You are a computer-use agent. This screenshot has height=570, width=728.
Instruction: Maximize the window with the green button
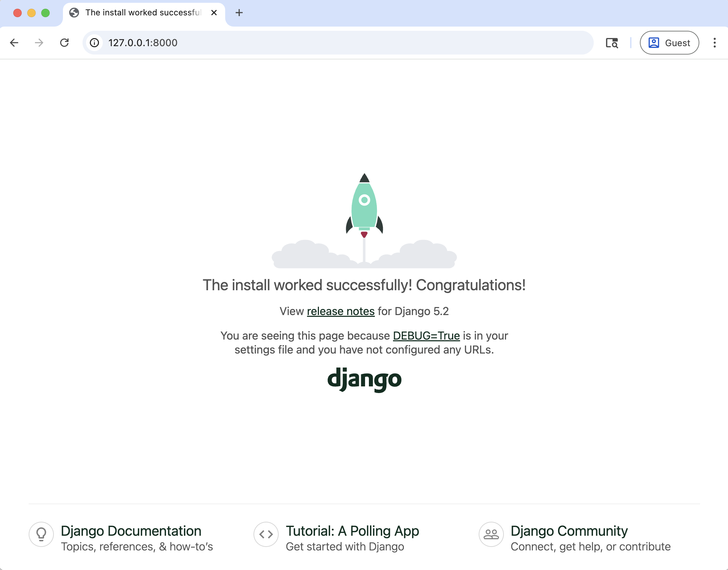[45, 13]
